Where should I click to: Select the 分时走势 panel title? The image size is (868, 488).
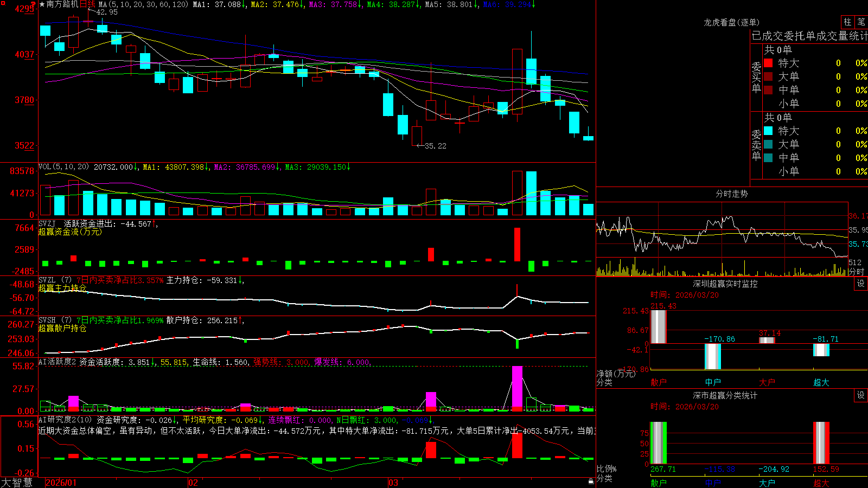coord(731,194)
